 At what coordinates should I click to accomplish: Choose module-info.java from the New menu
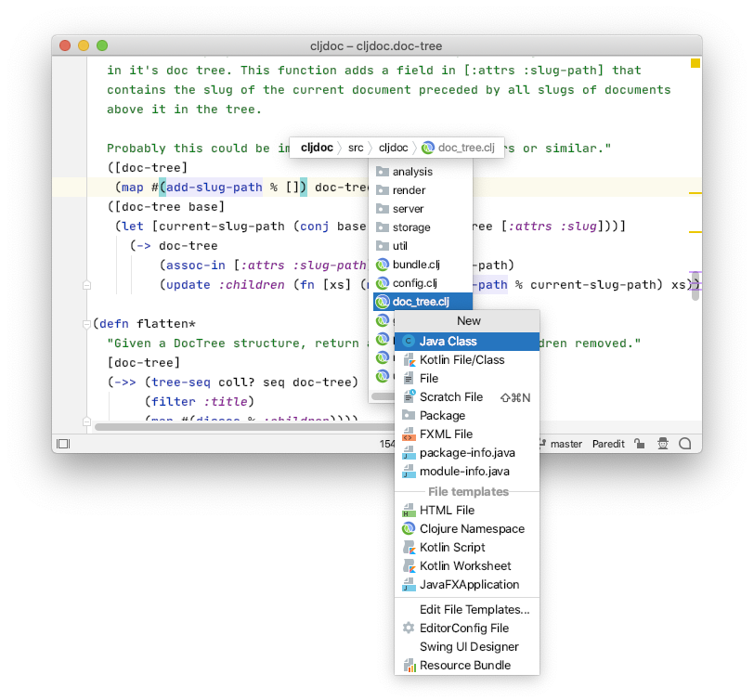(466, 472)
